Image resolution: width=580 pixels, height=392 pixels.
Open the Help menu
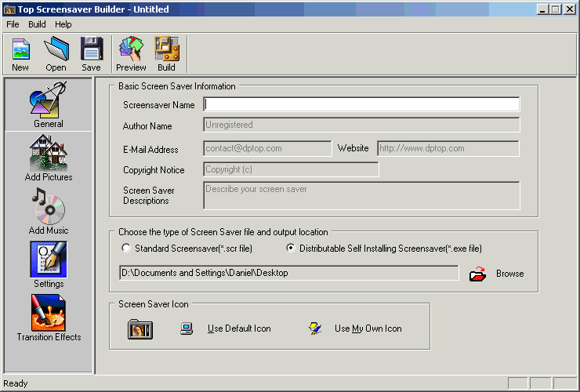pos(63,24)
